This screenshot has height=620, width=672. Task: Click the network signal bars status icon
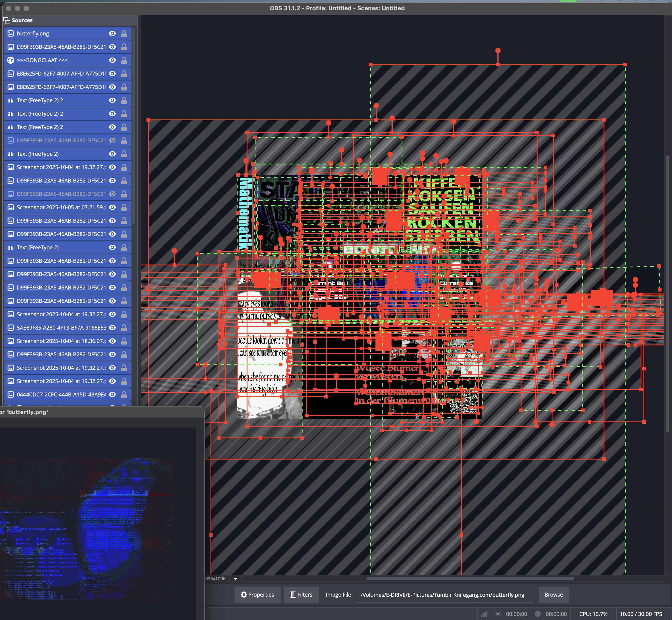click(x=484, y=614)
